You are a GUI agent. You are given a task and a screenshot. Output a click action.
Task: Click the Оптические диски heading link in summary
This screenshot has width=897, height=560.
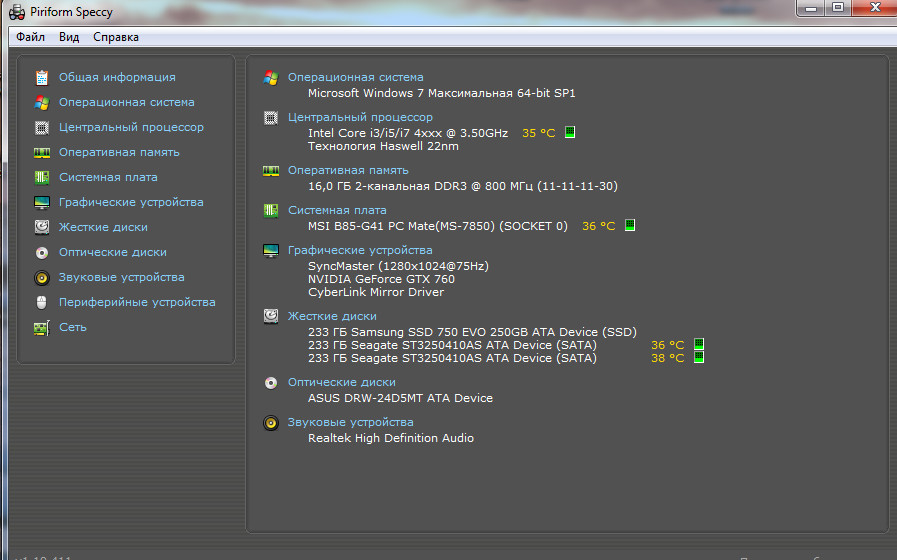pyautogui.click(x=342, y=382)
